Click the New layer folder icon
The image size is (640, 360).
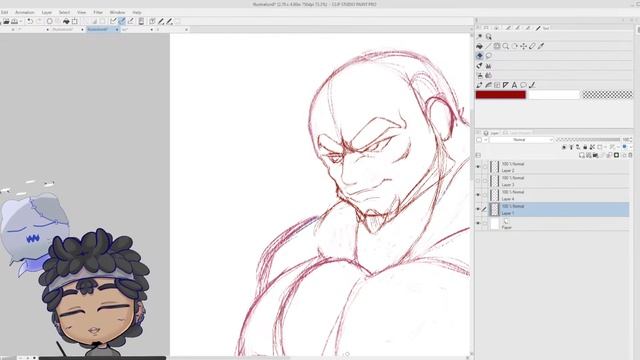596,155
